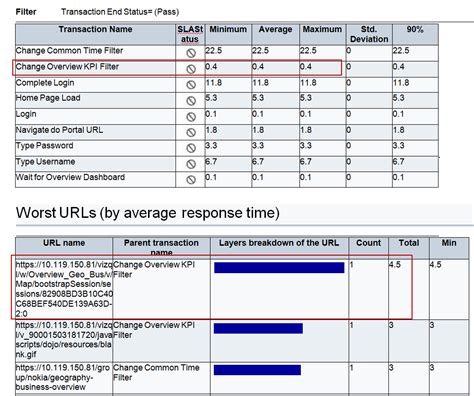This screenshot has height=396, width=474.
Task: Select the Home Page Load transaction name
Action: click(48, 98)
